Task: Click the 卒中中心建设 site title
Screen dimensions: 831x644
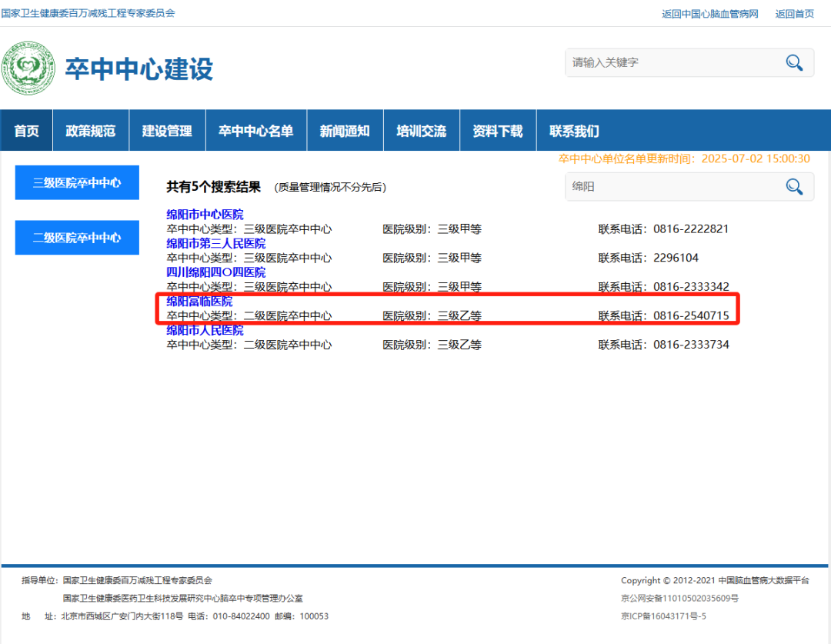Action: coord(138,69)
